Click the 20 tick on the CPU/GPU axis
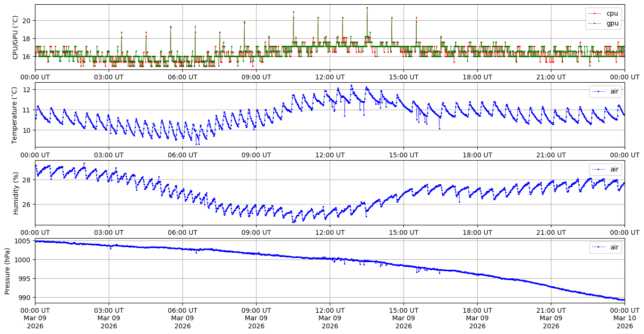This screenshot has height=334, width=644. pos(26,21)
